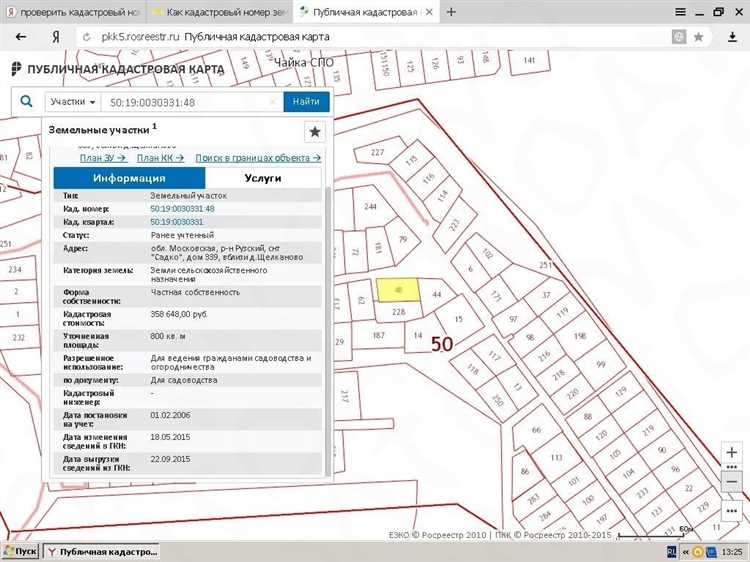Zoom in the map with plus button
This screenshot has height=562, width=750.
tap(731, 454)
